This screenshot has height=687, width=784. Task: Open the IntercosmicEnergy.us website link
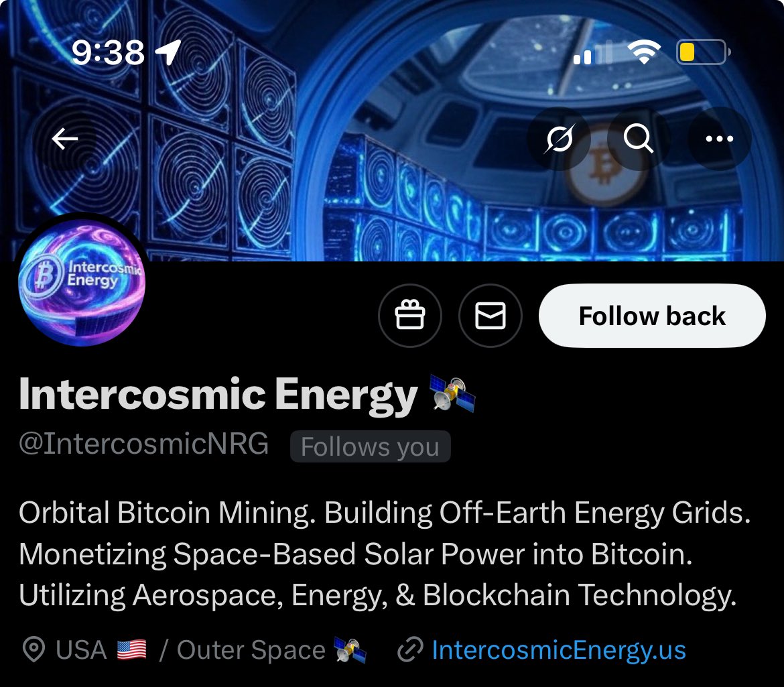[558, 650]
